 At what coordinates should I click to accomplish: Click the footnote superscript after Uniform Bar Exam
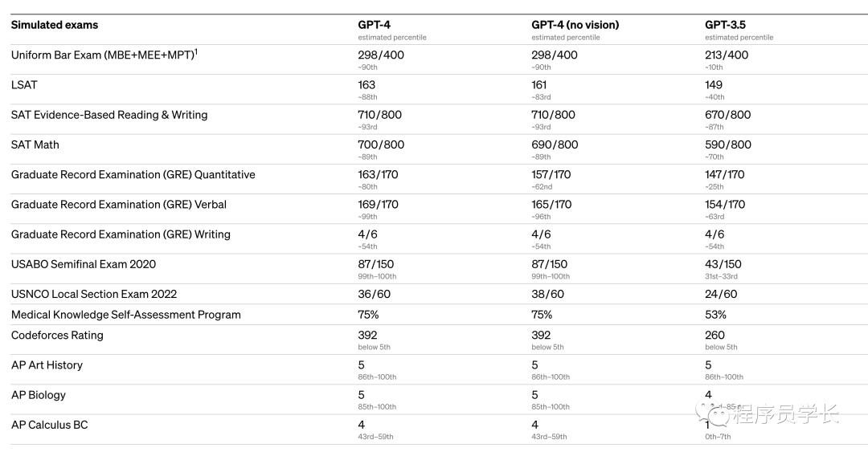[x=195, y=52]
